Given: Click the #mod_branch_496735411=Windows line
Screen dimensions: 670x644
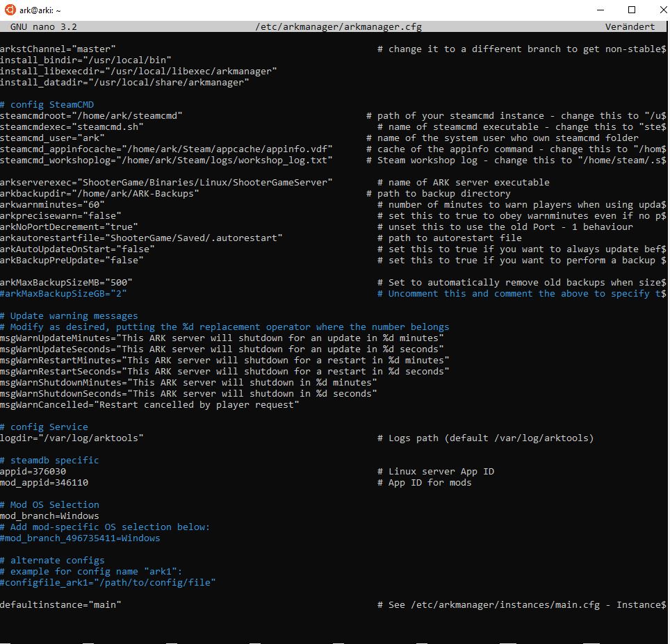Looking at the screenshot, I should click(x=80, y=538).
